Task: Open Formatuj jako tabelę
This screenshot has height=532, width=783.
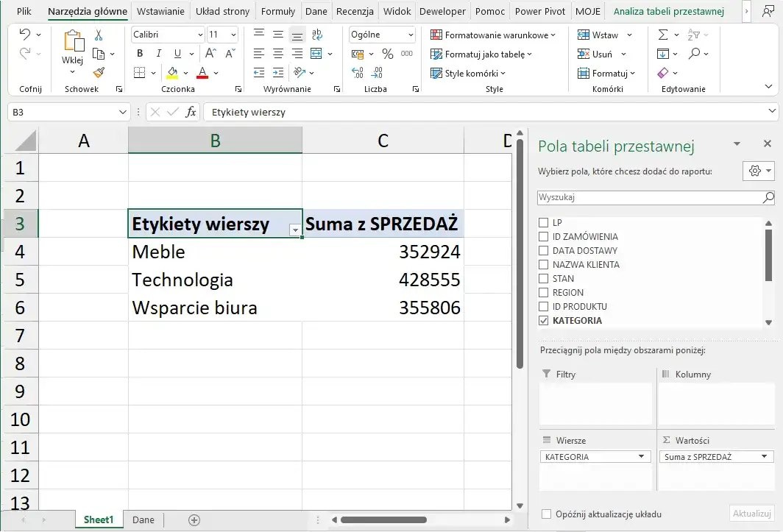Action: [x=481, y=53]
